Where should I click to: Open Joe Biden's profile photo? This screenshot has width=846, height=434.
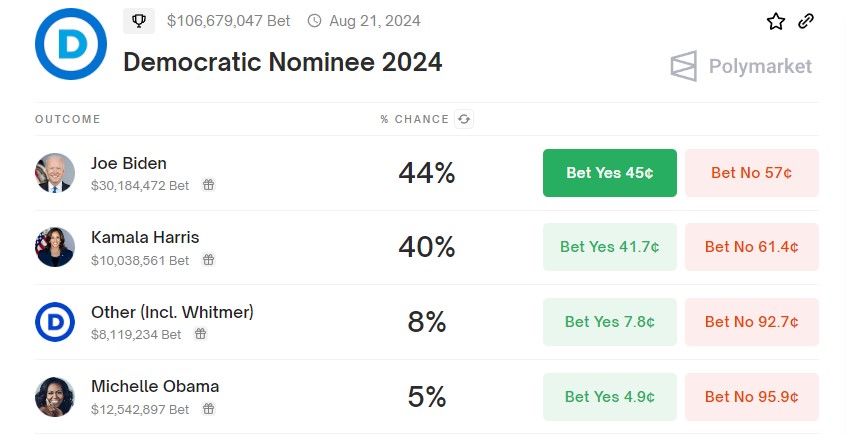[x=55, y=173]
